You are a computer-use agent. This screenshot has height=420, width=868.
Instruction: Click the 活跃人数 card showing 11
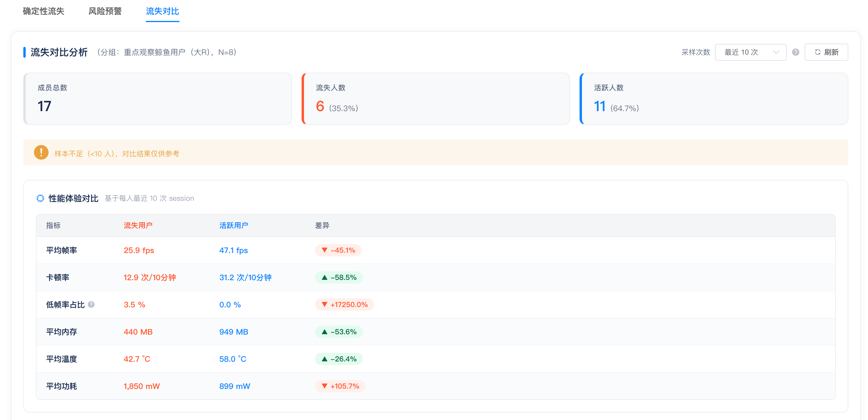tap(714, 99)
